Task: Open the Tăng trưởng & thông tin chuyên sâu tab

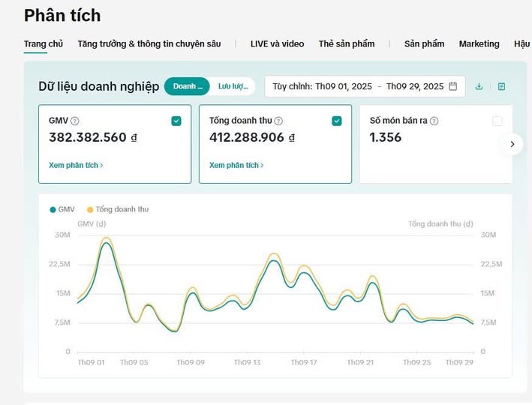Action: [x=149, y=43]
